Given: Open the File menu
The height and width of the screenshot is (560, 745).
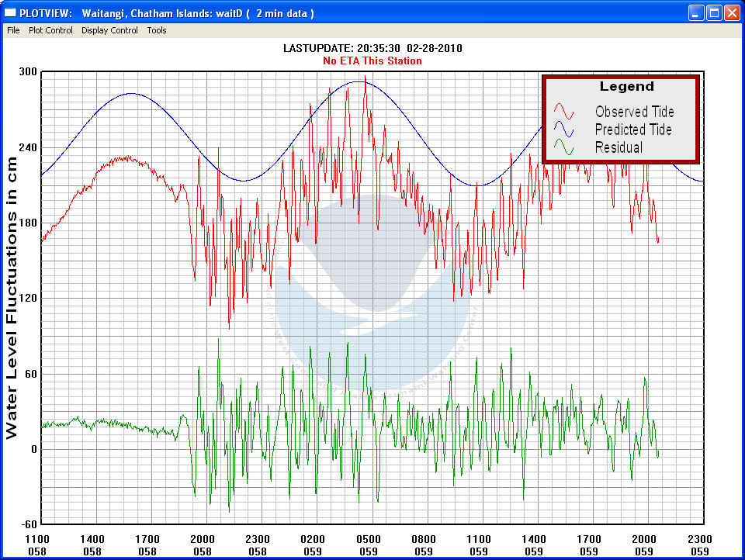Looking at the screenshot, I should pyautogui.click(x=13, y=30).
